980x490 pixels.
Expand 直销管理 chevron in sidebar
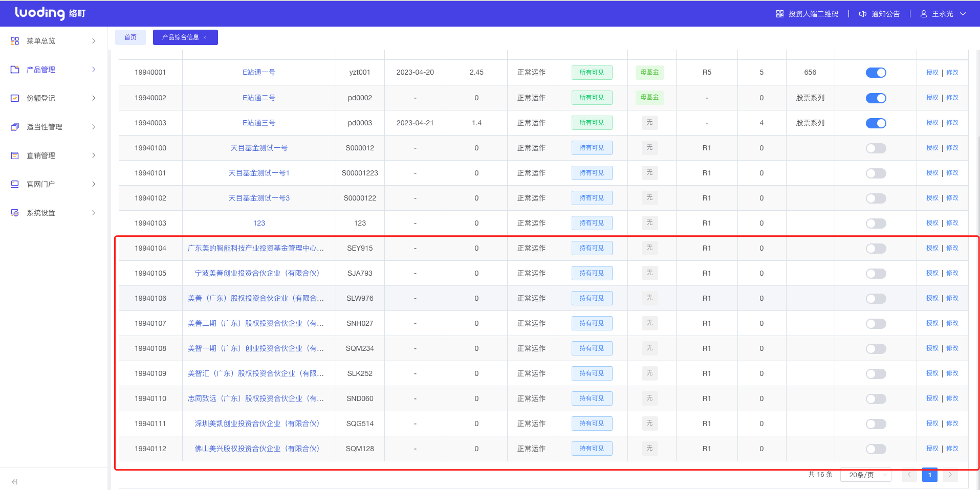tap(94, 155)
